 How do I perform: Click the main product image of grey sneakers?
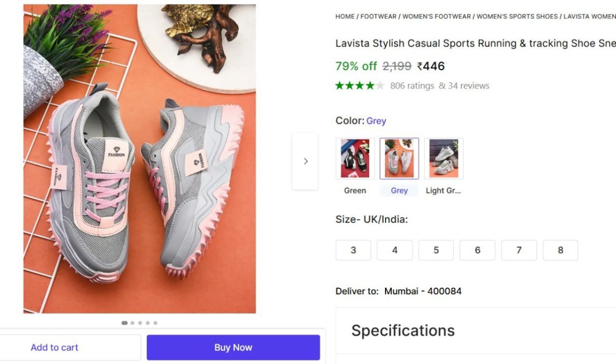(x=139, y=159)
